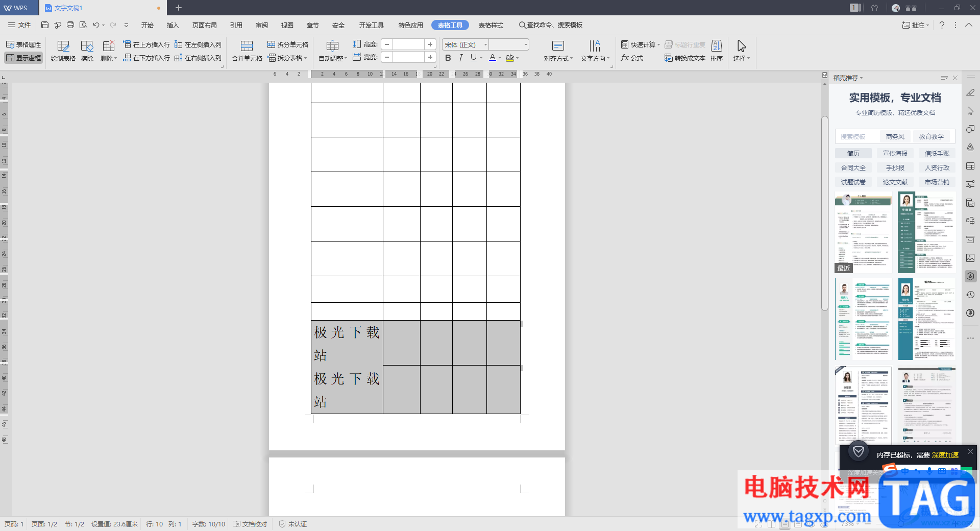The width and height of the screenshot is (980, 531).
Task: Toggle 文档校对 in status bar
Action: point(250,524)
